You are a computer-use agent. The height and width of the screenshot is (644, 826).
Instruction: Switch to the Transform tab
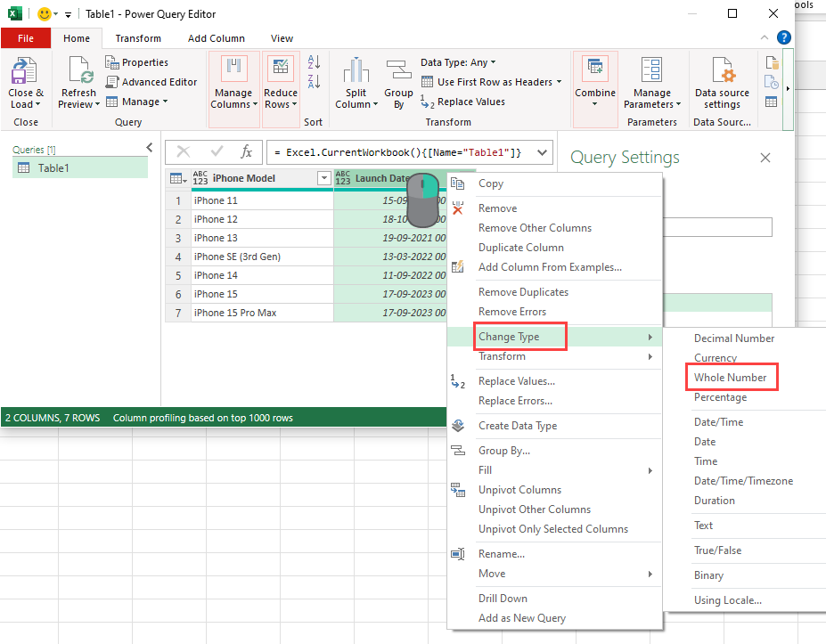point(138,38)
